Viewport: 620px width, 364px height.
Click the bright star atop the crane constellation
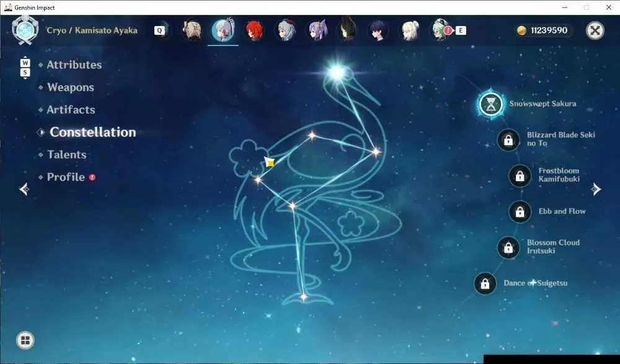coord(337,73)
